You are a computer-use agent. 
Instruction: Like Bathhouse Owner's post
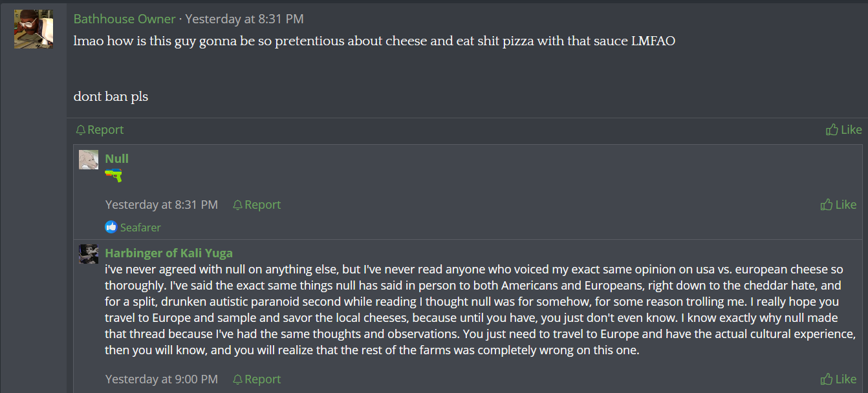[851, 130]
